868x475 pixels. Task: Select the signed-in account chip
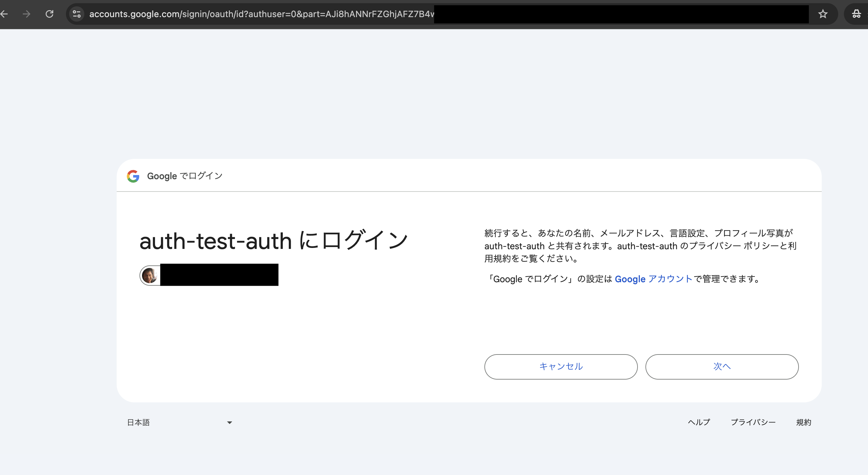pyautogui.click(x=209, y=275)
